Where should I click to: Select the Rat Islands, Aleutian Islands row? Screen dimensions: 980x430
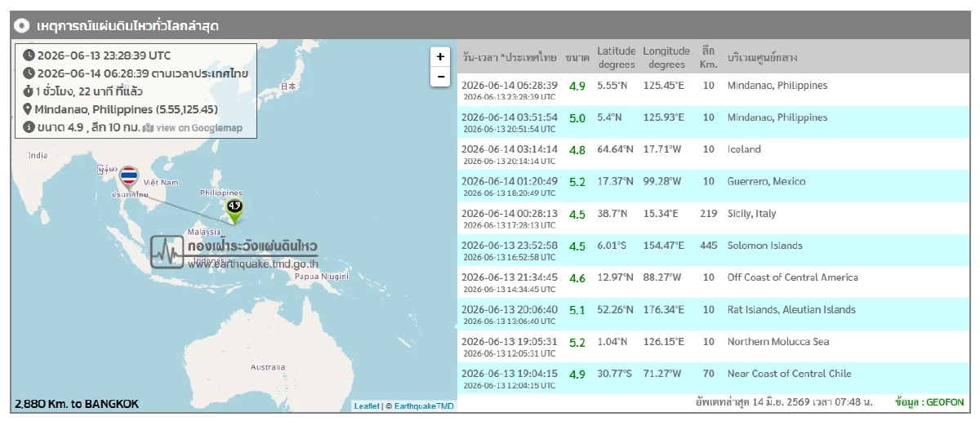(711, 314)
